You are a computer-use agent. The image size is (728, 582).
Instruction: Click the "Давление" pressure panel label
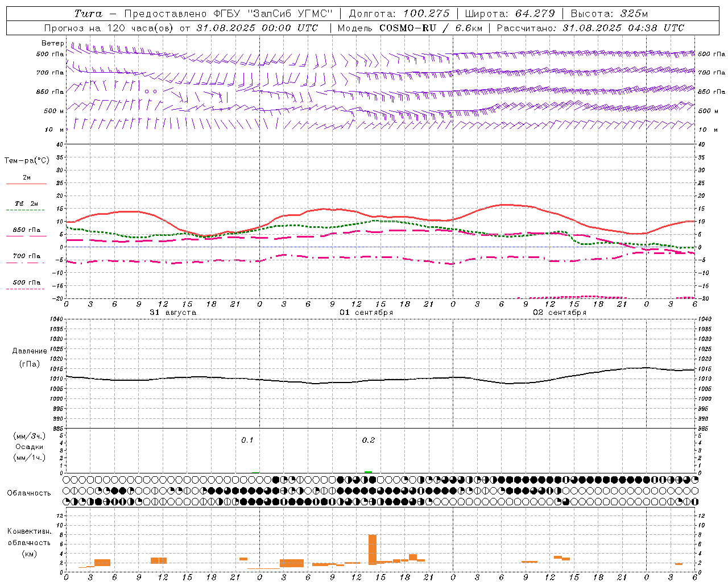(x=30, y=351)
